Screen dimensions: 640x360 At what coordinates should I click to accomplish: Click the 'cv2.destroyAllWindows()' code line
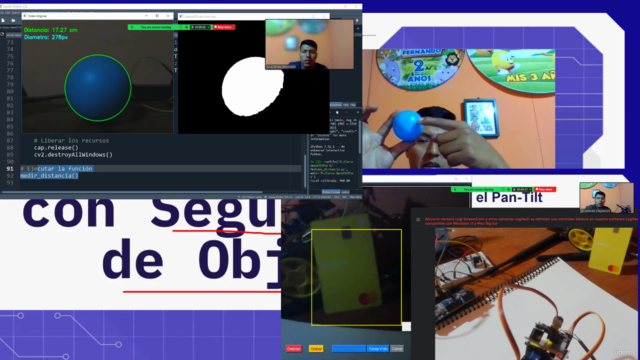[x=73, y=155]
